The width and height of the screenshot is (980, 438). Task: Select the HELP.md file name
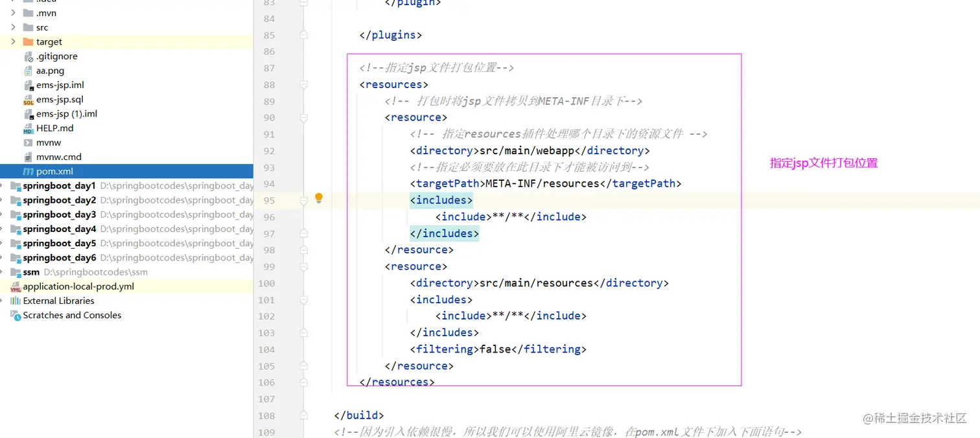55,128
